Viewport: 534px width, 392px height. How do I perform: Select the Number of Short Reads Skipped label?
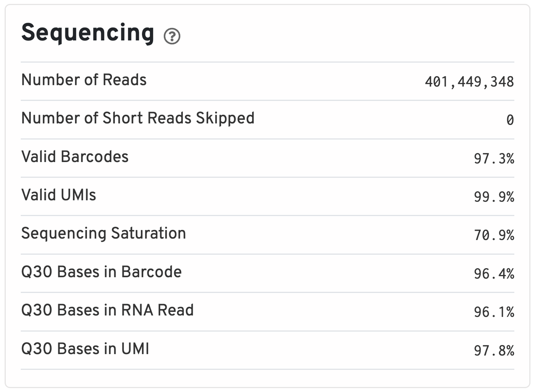[x=138, y=118]
